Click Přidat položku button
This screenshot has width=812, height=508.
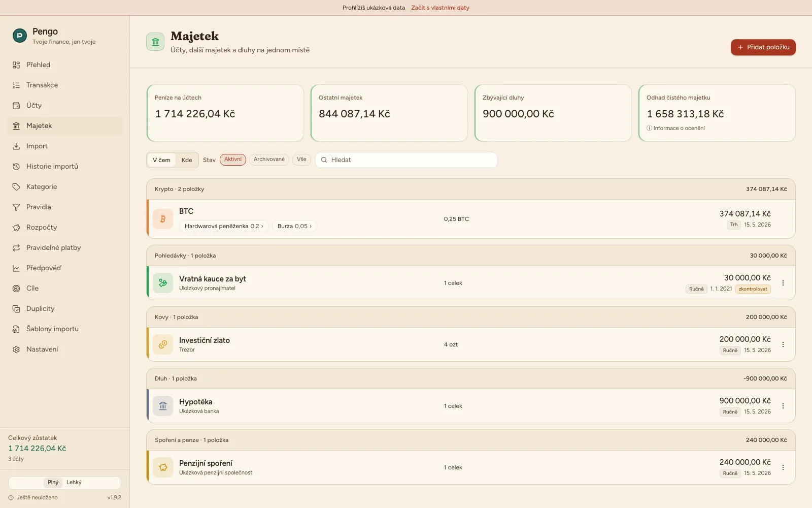pos(763,47)
